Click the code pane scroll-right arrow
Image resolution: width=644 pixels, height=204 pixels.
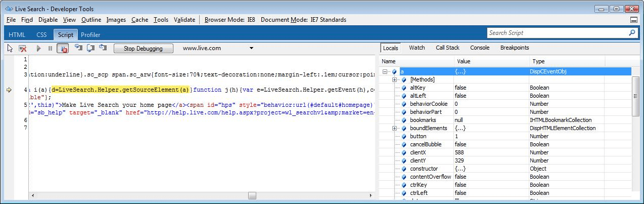tap(370, 195)
